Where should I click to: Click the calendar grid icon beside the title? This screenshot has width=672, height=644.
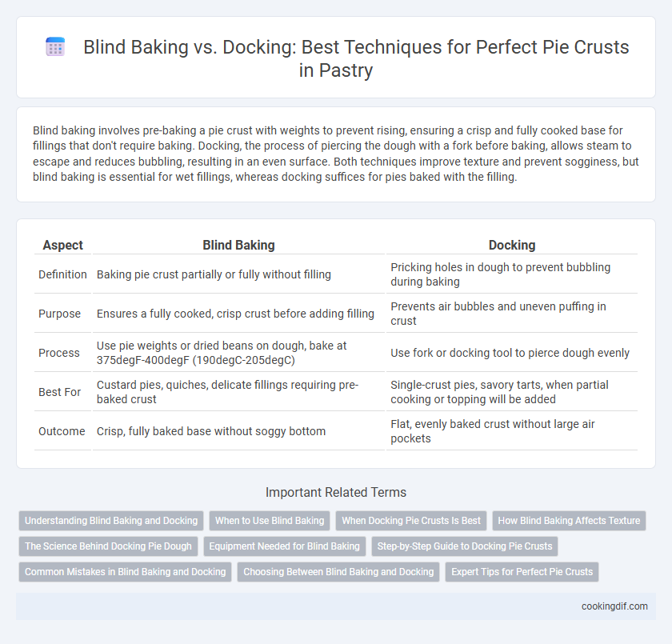[x=55, y=46]
